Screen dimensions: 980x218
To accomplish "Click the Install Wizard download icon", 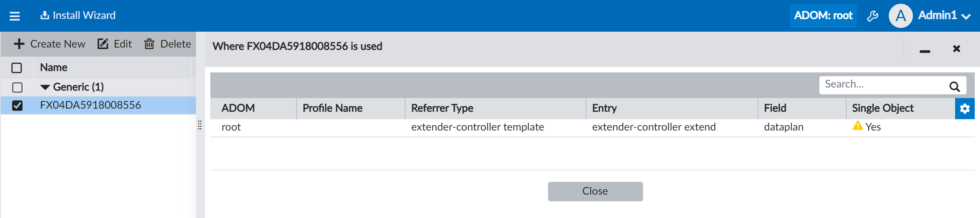I will [45, 15].
